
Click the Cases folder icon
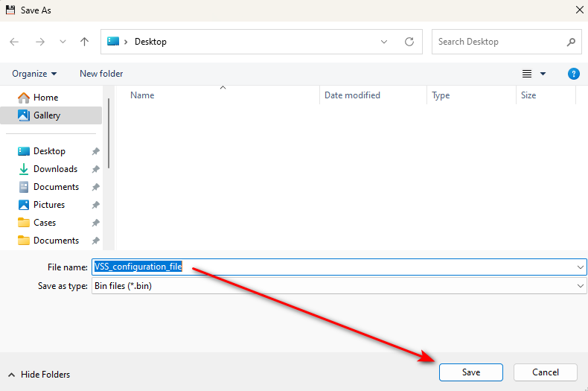click(x=24, y=223)
